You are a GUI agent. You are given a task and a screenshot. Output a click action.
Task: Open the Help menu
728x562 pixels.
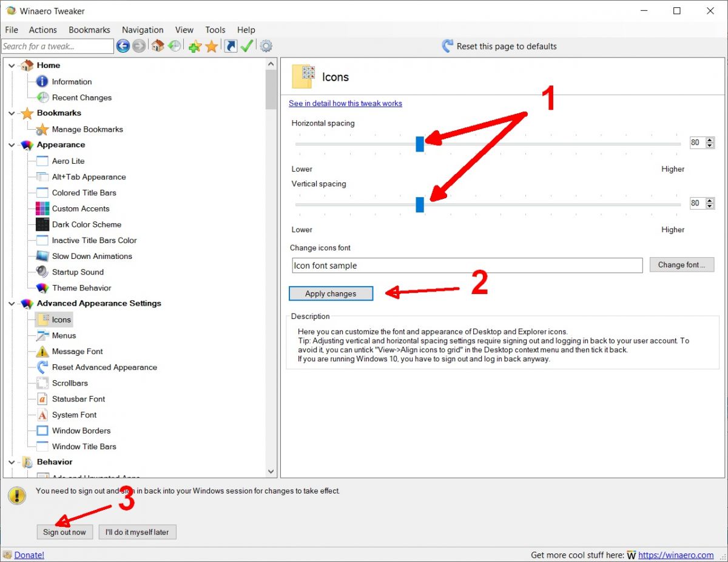point(246,30)
